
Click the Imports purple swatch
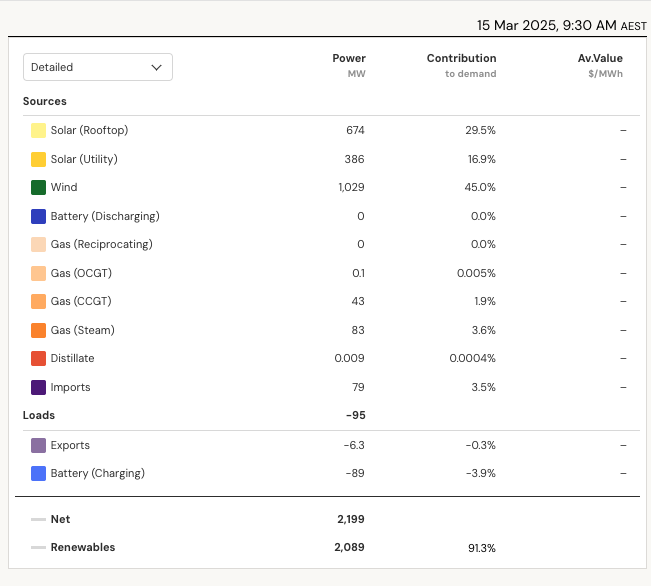point(39,387)
